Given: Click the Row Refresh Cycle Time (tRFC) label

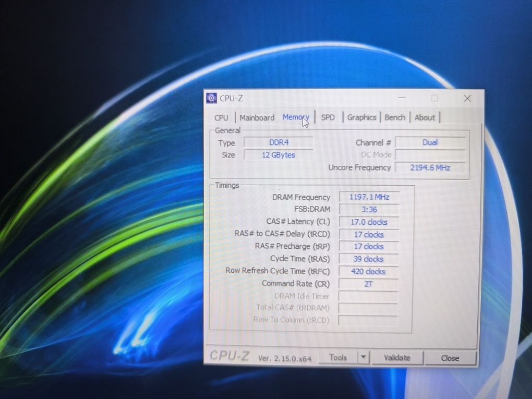Looking at the screenshot, I should pos(277,271).
